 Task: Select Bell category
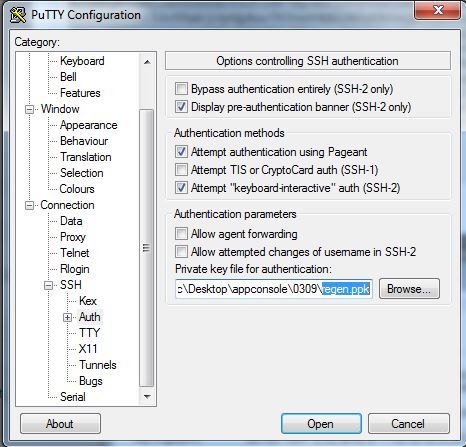(68, 77)
